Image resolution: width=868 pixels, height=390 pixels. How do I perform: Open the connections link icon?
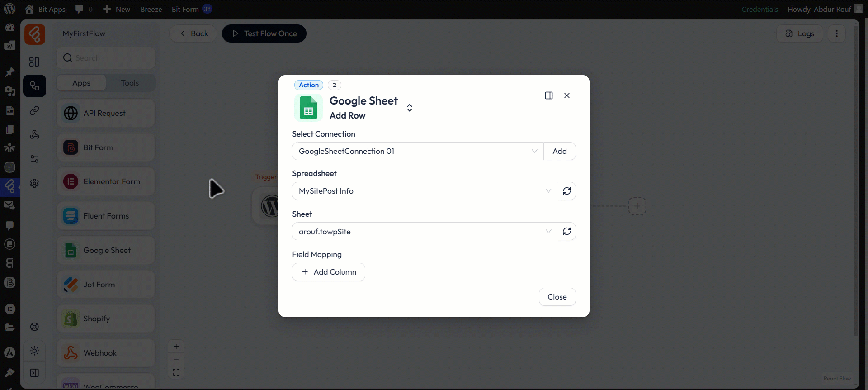pyautogui.click(x=34, y=110)
